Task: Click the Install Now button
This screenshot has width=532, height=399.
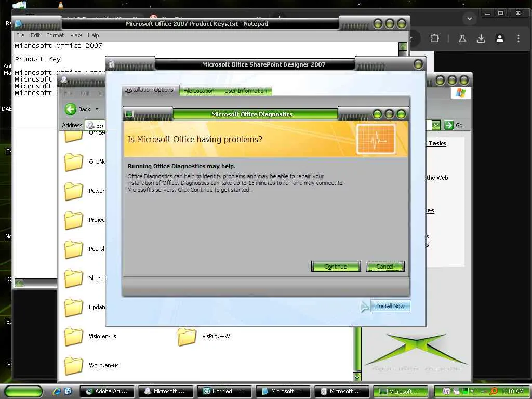Action: pos(390,306)
